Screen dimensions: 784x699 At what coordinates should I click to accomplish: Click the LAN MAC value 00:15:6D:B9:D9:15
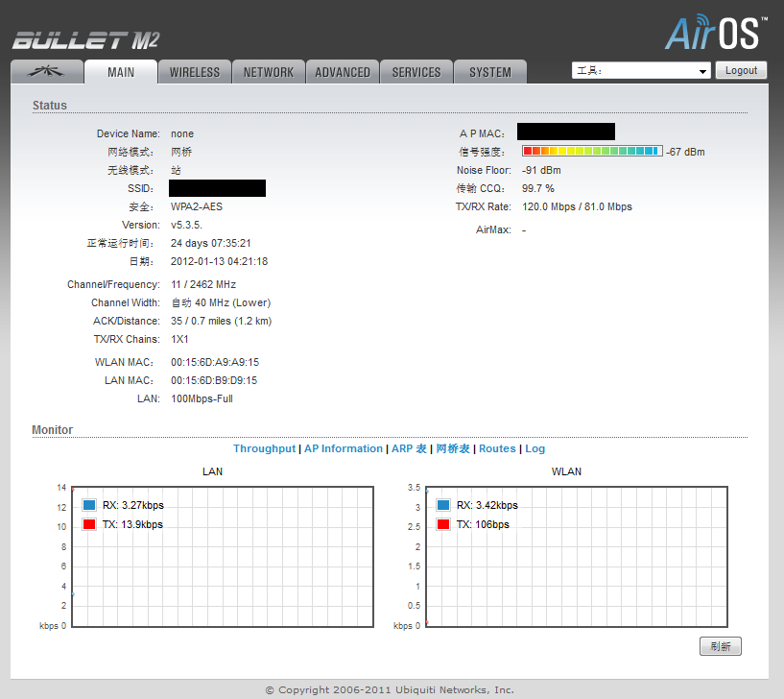(x=214, y=380)
